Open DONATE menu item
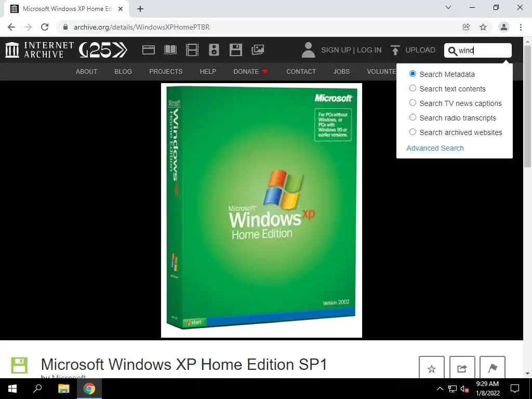532x399 pixels. coord(250,72)
